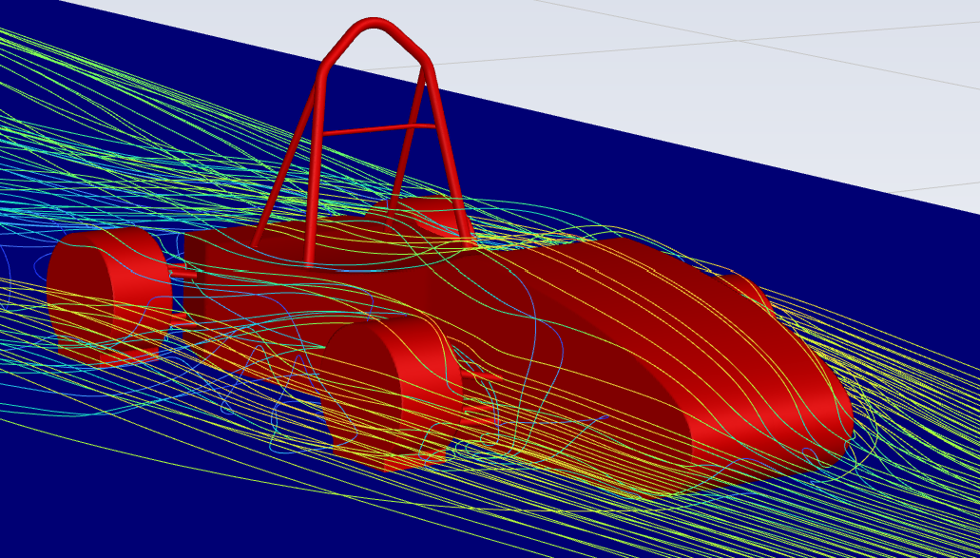Image resolution: width=980 pixels, height=558 pixels.
Task: Click the front vertical roll hoop leg
Action: coord(315,171)
